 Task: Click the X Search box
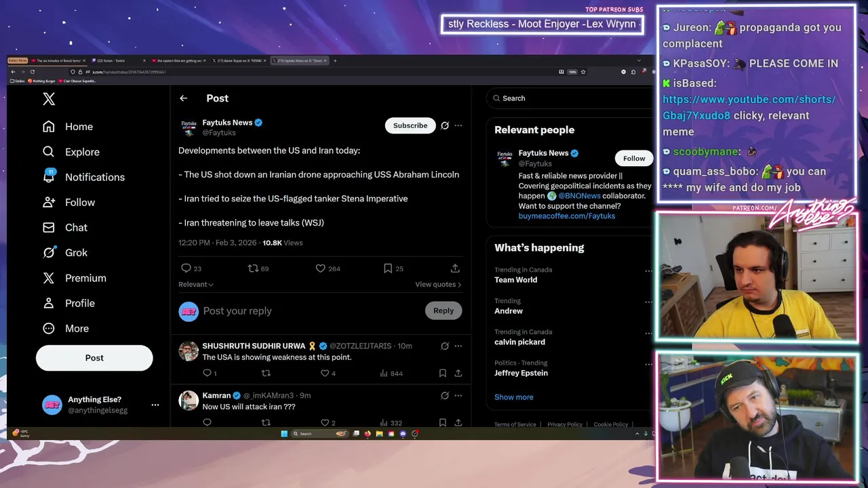570,98
